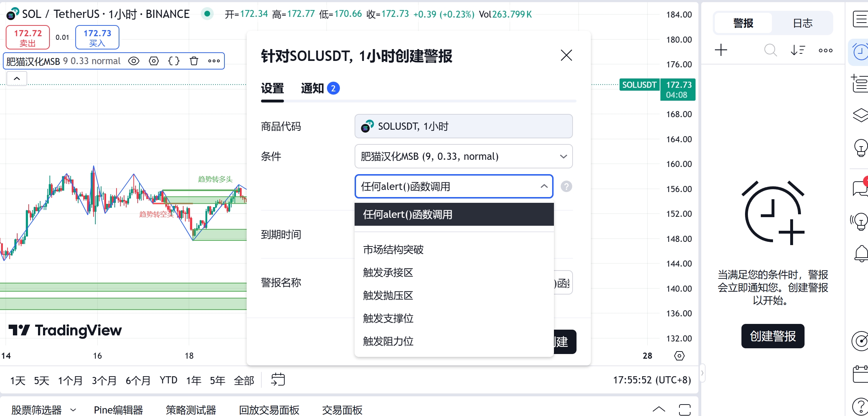The height and width of the screenshot is (416, 868).
Task: Select 触发阻力位 option
Action: coord(454,341)
